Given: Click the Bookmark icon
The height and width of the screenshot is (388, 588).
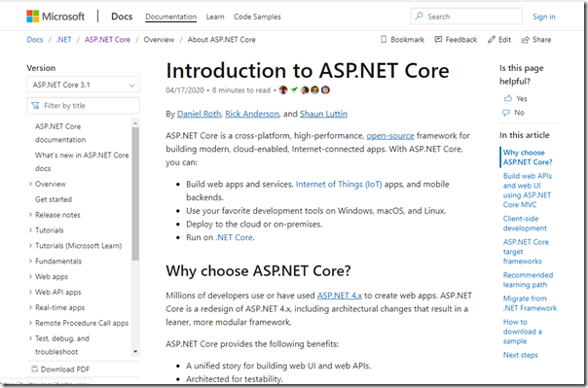Looking at the screenshot, I should tap(384, 39).
